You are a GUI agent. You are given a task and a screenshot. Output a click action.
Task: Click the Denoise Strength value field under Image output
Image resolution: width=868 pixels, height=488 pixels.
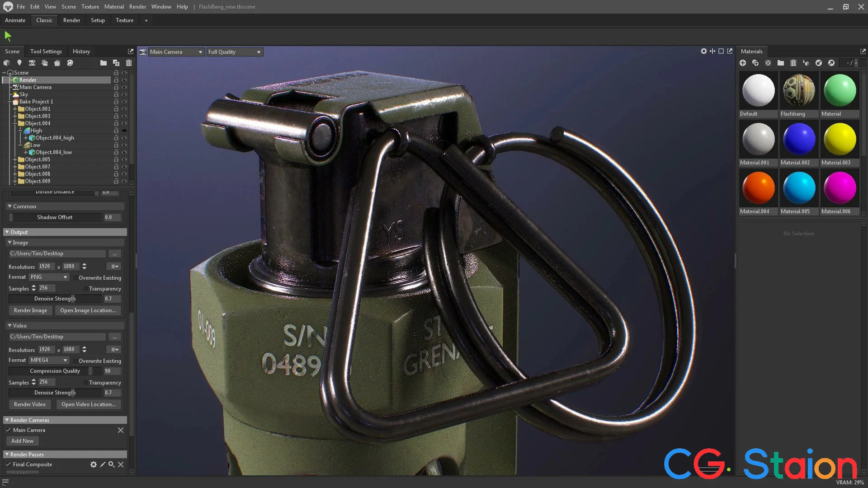click(112, 299)
